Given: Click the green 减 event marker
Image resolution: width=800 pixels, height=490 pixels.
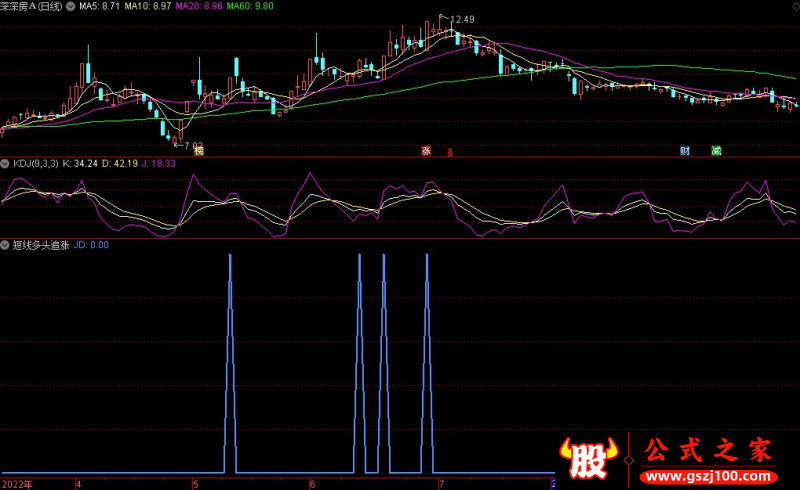Looking at the screenshot, I should tap(715, 151).
